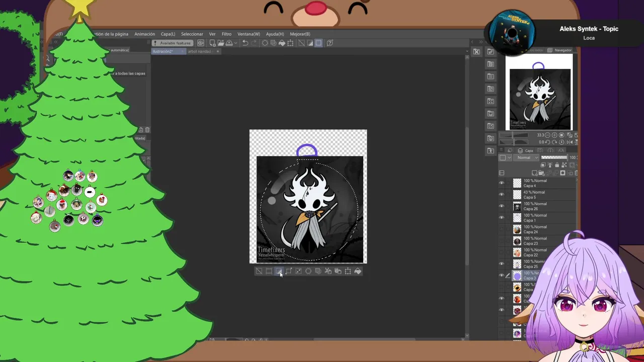Open the Capa(L) menu
The width and height of the screenshot is (644, 362).
pyautogui.click(x=168, y=34)
